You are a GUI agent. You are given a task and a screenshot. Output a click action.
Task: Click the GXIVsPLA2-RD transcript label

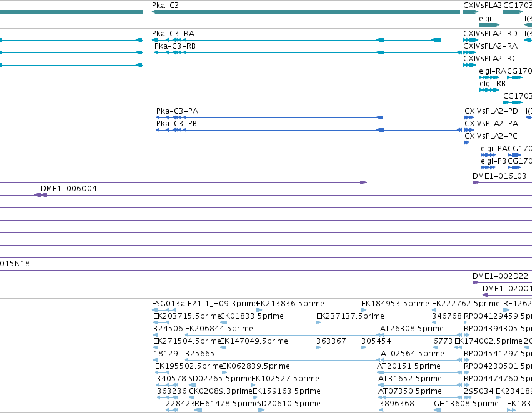click(490, 34)
